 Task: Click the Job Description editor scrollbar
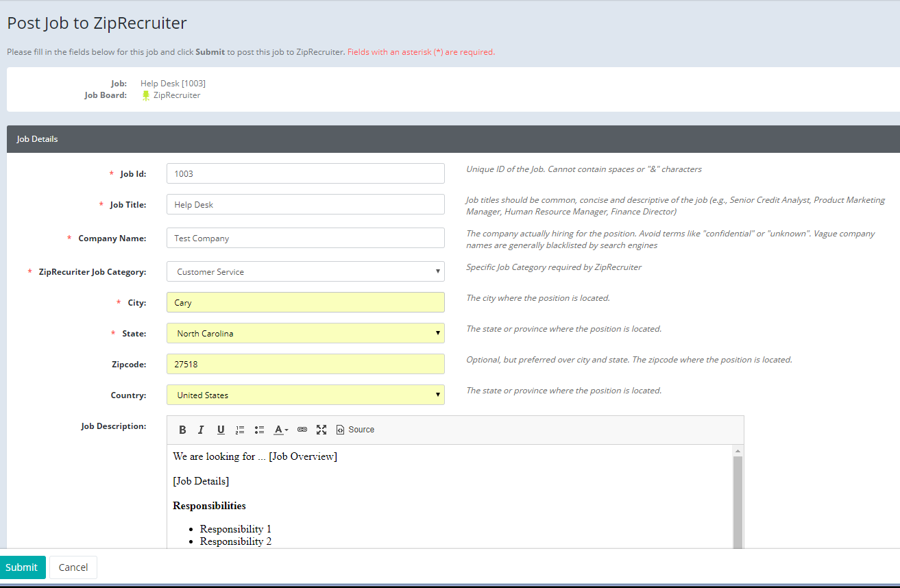738,500
